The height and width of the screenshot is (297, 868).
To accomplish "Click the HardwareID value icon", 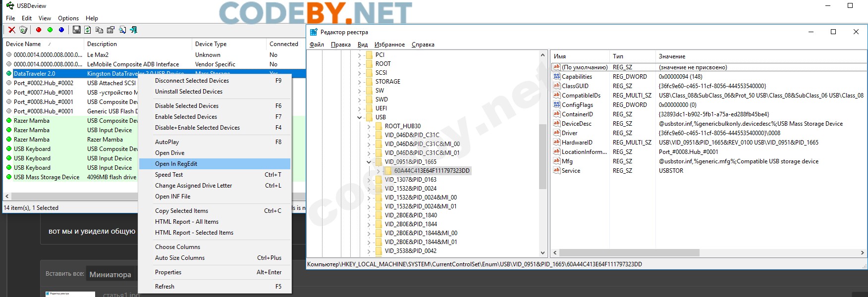I will pos(557,143).
